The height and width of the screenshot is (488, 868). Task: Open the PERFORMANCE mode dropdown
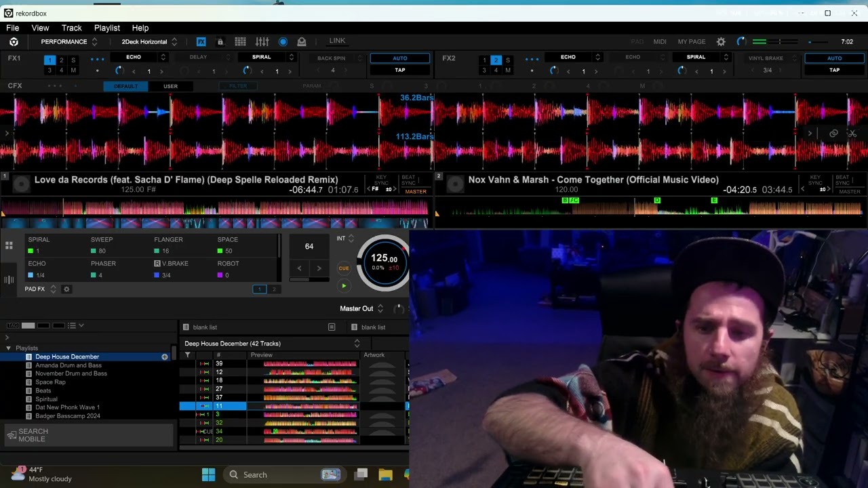(69, 42)
